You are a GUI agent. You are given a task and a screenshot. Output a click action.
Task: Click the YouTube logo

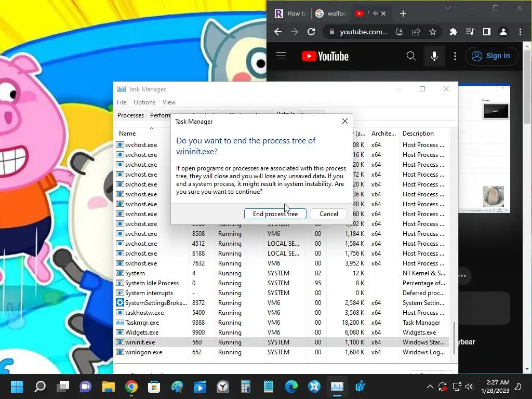coord(325,56)
